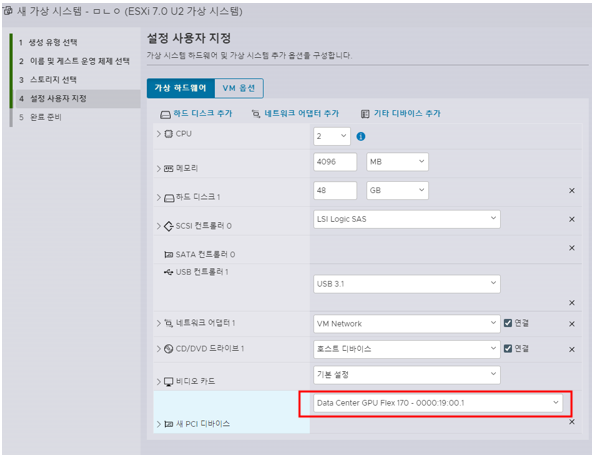Toggle CD/DVD drive 1 connect checkbox
This screenshot has width=592, height=455.
(508, 348)
